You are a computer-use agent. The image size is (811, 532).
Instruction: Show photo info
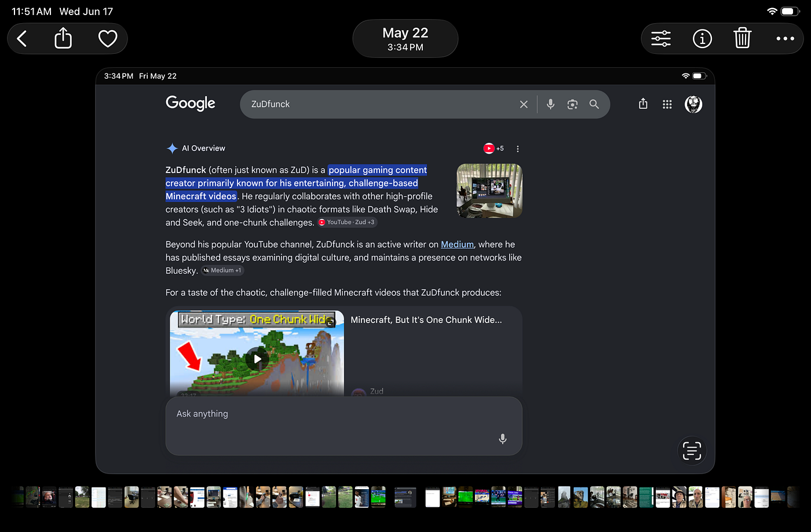coord(702,39)
